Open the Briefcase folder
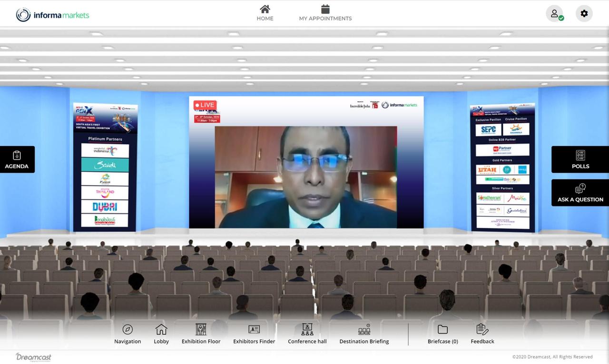Image resolution: width=609 pixels, height=364 pixels. pos(442,334)
